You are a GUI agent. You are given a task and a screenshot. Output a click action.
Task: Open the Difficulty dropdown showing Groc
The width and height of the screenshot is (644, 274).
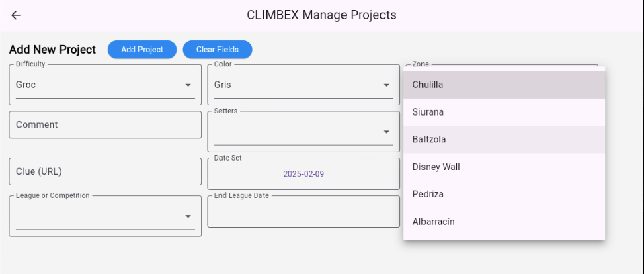click(x=105, y=85)
